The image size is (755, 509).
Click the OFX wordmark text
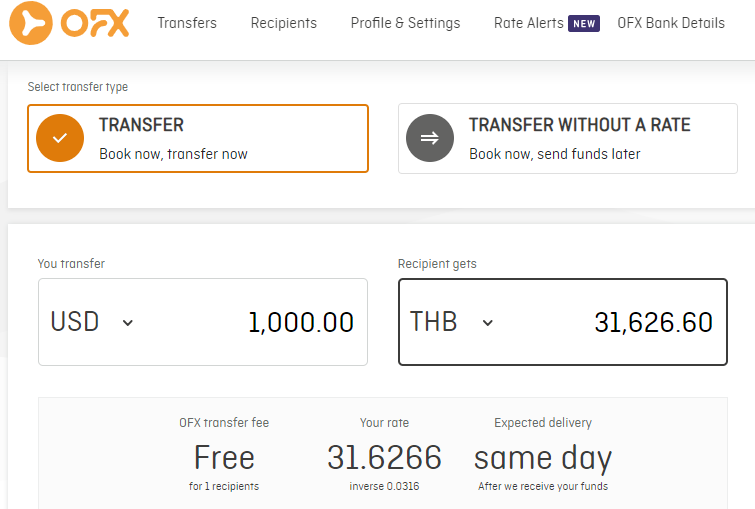point(95,23)
